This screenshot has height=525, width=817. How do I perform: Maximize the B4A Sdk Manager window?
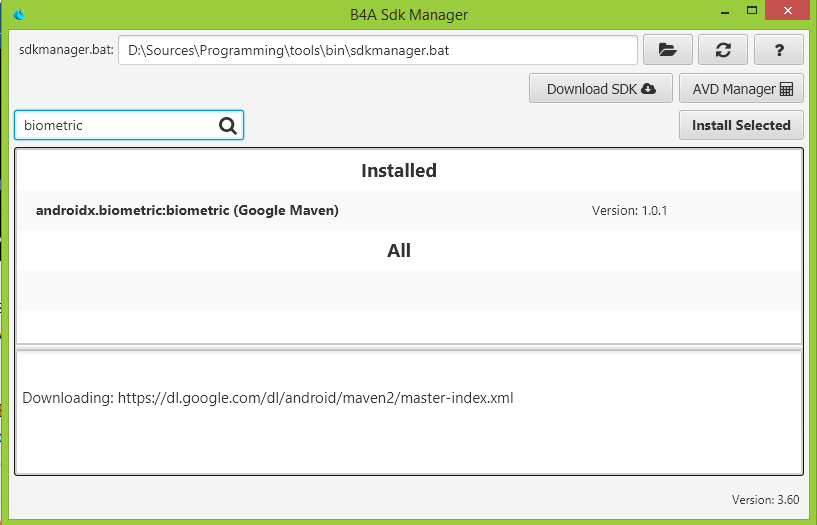(x=752, y=10)
